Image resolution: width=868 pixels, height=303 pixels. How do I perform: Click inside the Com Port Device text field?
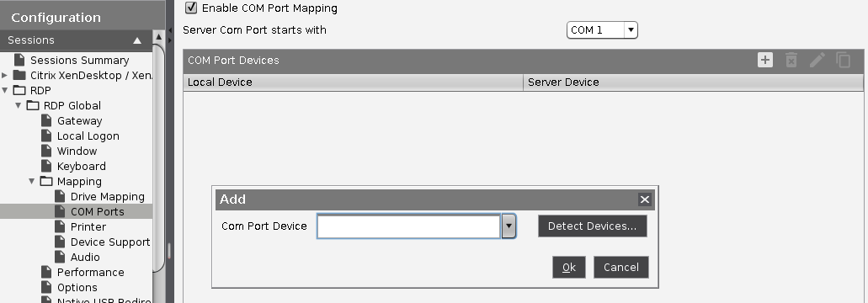point(408,226)
